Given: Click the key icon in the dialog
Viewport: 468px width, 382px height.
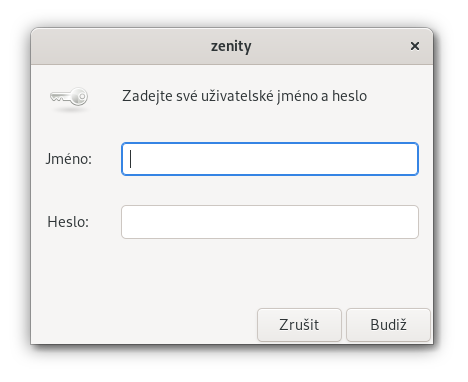Looking at the screenshot, I should (69, 97).
